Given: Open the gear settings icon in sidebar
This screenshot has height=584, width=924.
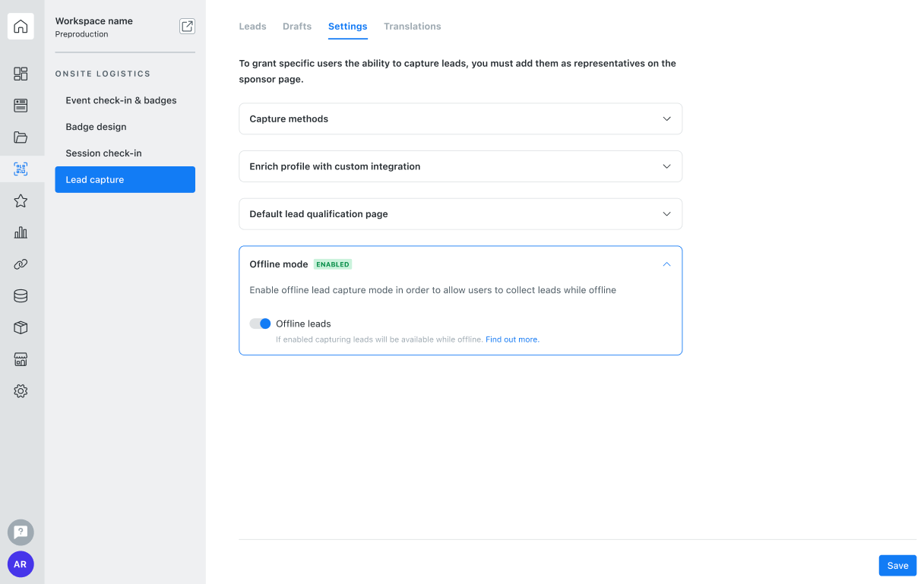Looking at the screenshot, I should (21, 391).
